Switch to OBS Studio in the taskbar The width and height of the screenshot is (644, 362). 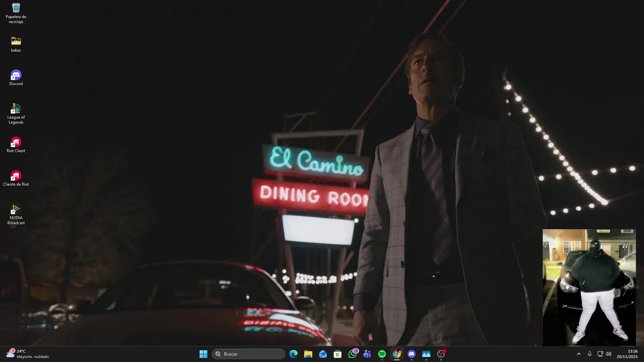tap(441, 354)
